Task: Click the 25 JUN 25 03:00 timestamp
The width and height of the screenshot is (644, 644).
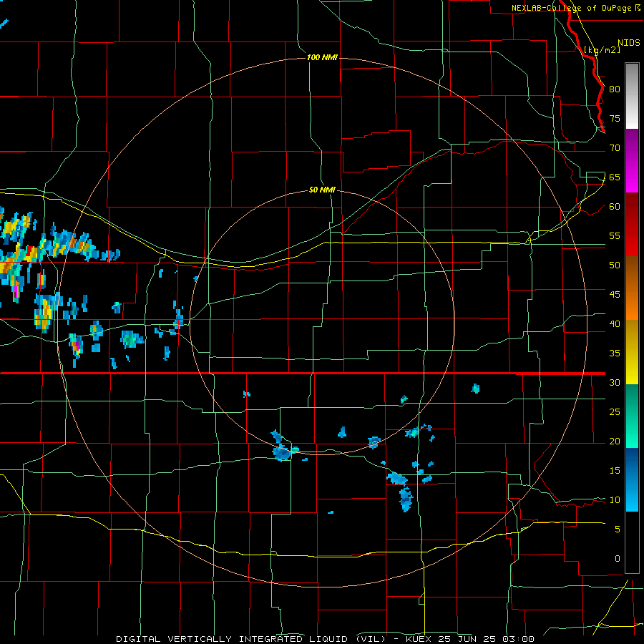Action: coord(486,639)
